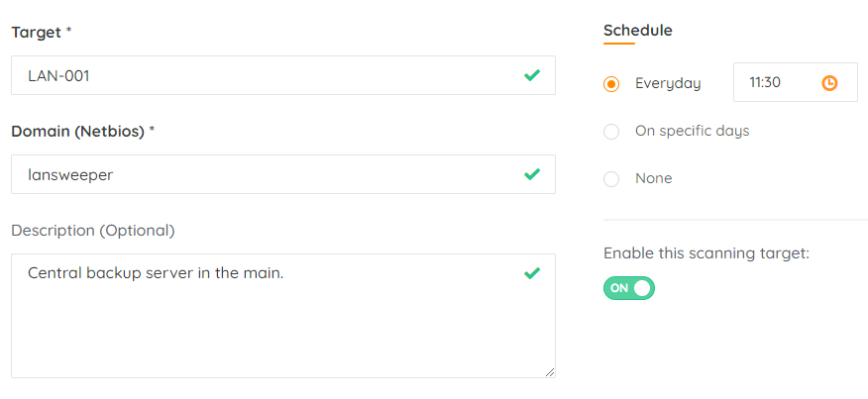Click the green checkmark in Description box

click(532, 272)
